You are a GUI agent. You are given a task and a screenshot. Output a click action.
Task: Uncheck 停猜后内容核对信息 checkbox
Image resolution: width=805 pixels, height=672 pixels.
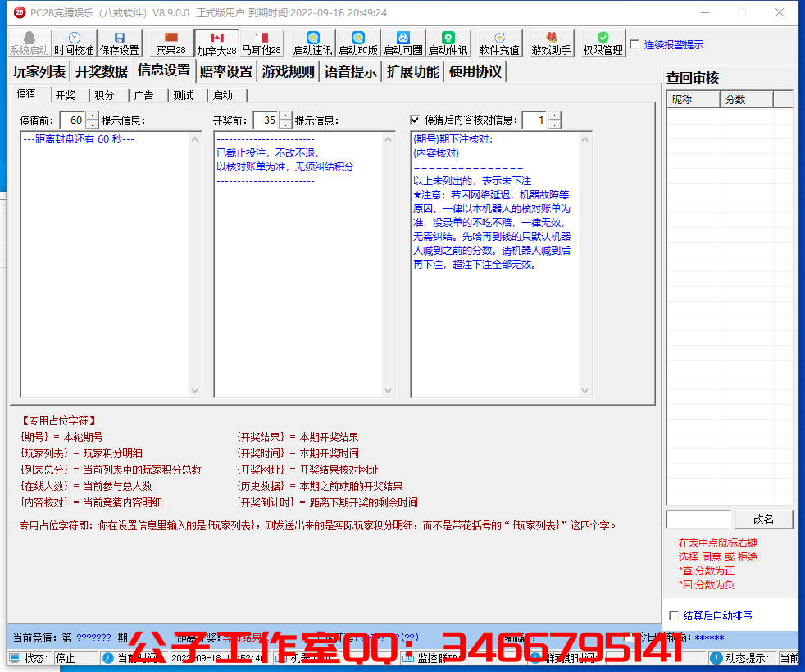click(415, 120)
